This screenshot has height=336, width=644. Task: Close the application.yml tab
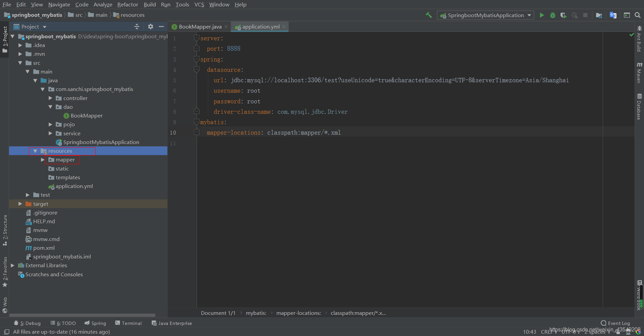click(x=284, y=27)
